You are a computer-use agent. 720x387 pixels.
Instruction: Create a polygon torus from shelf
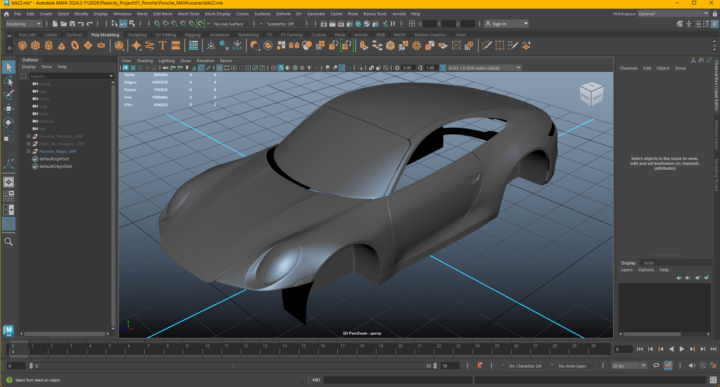75,45
